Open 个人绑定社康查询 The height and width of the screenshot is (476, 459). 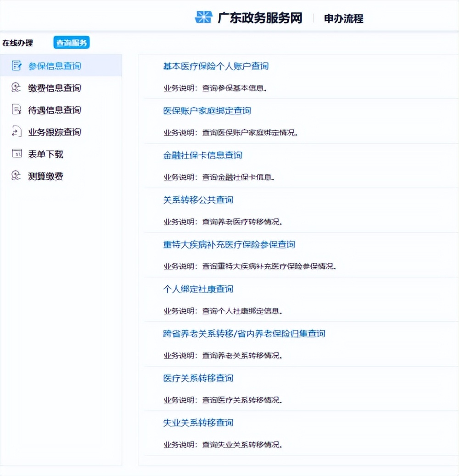coord(198,289)
